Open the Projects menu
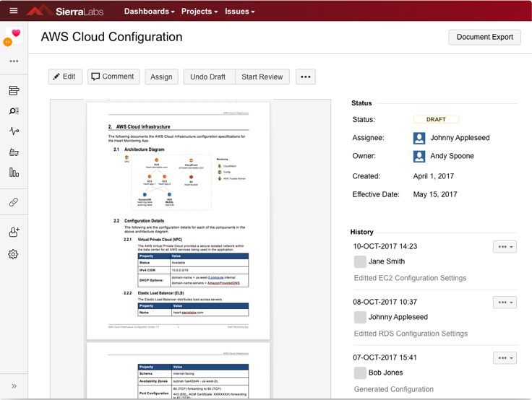Image resolution: width=532 pixels, height=400 pixels. (199, 11)
